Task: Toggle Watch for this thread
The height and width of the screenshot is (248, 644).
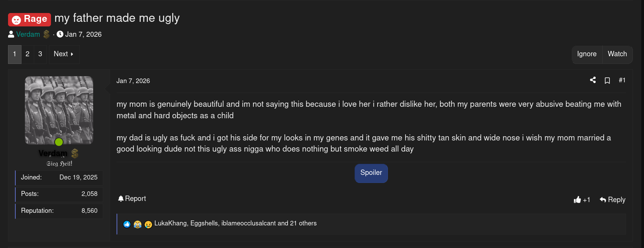Action: (617, 54)
